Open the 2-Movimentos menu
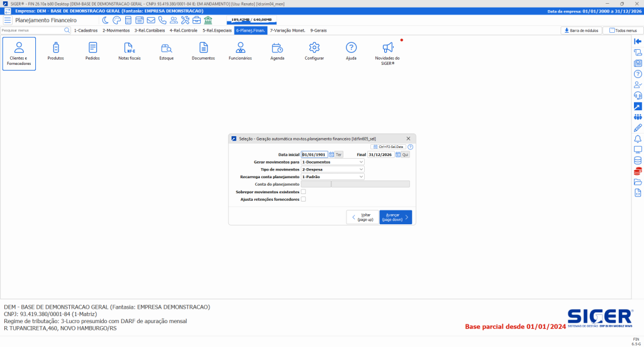This screenshot has height=347, width=644. (x=116, y=30)
